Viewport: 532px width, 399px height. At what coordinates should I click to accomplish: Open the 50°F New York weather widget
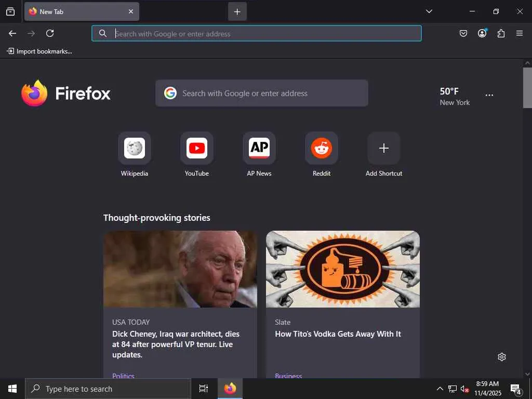[x=455, y=96]
